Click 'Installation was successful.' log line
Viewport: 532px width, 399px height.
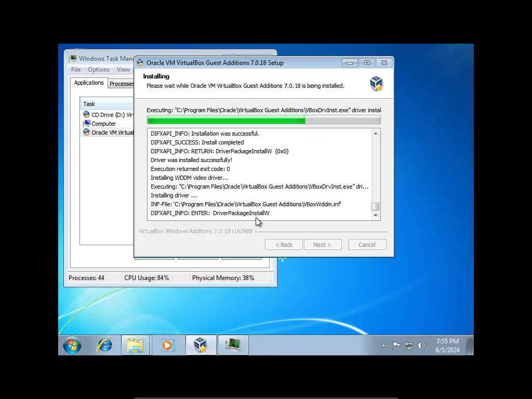[205, 134]
